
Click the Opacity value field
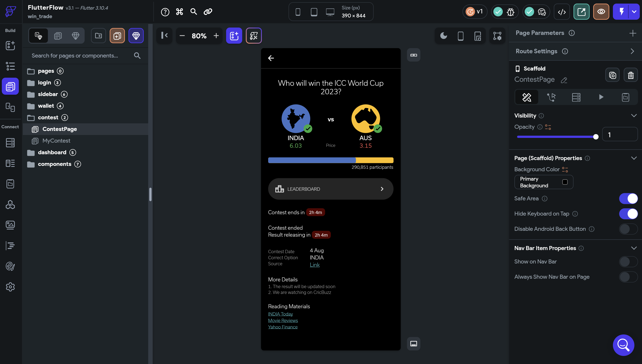click(x=620, y=135)
